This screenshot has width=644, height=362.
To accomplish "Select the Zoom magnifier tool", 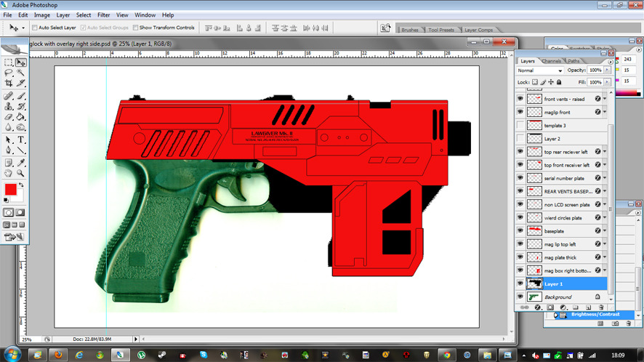I will pos(21,174).
